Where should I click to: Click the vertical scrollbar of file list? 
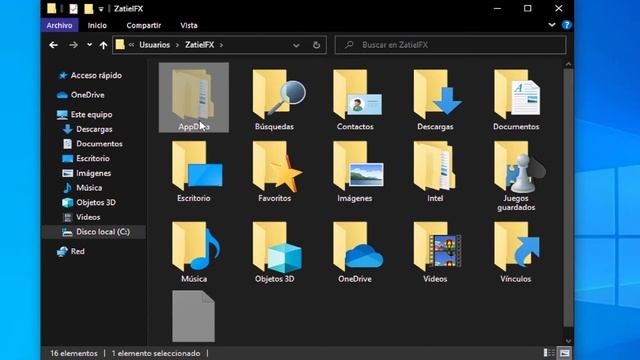568,198
